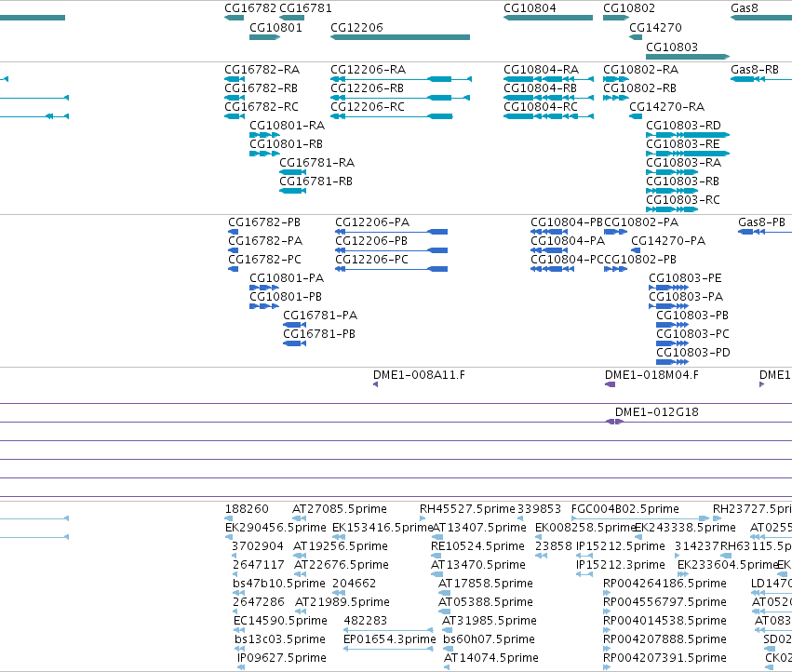The width and height of the screenshot is (792, 672).
Task: Select protein CG12206-PA
Action: pyautogui.click(x=372, y=222)
